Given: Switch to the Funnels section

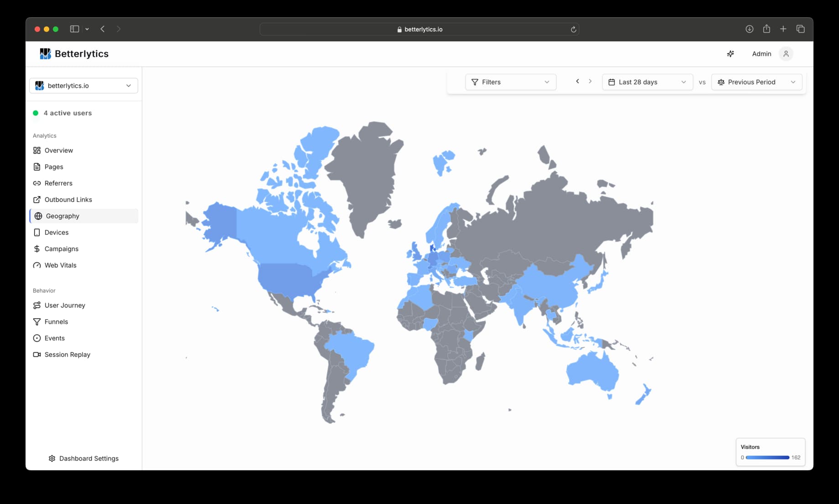Looking at the screenshot, I should [x=56, y=321].
